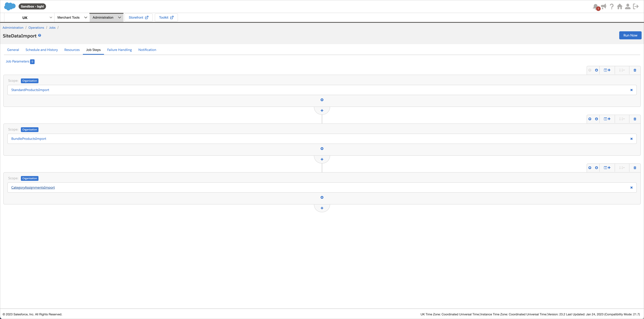Open sequential flow dropdown for BundleProductsImport
Viewport: 644px width, 319px height.
click(x=622, y=119)
